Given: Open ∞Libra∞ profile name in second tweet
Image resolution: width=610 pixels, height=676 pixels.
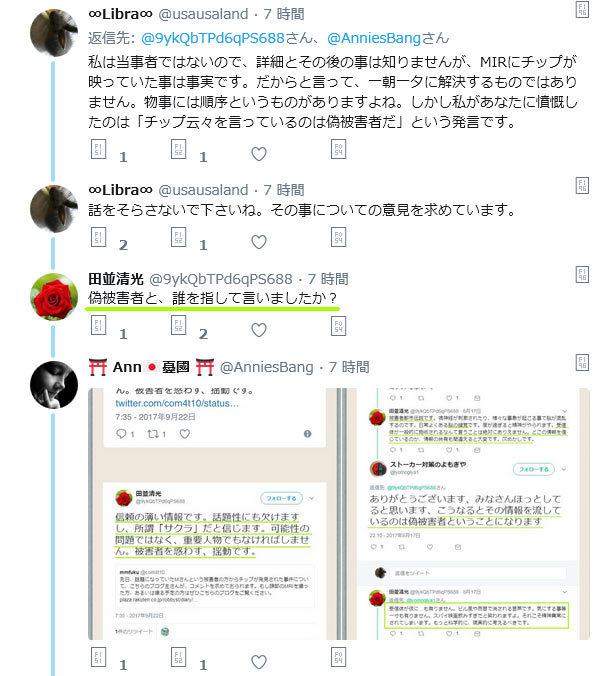Looking at the screenshot, I should (x=120, y=190).
